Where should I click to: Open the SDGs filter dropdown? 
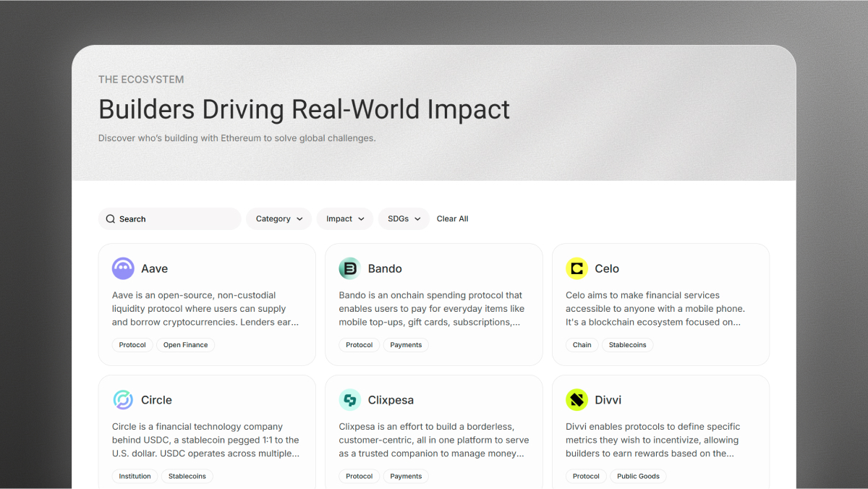tap(404, 218)
